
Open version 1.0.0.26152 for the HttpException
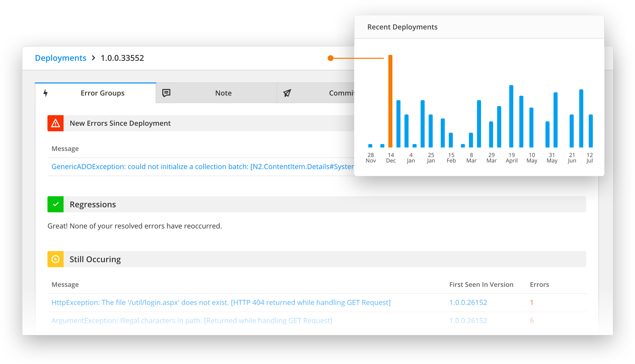pos(468,302)
